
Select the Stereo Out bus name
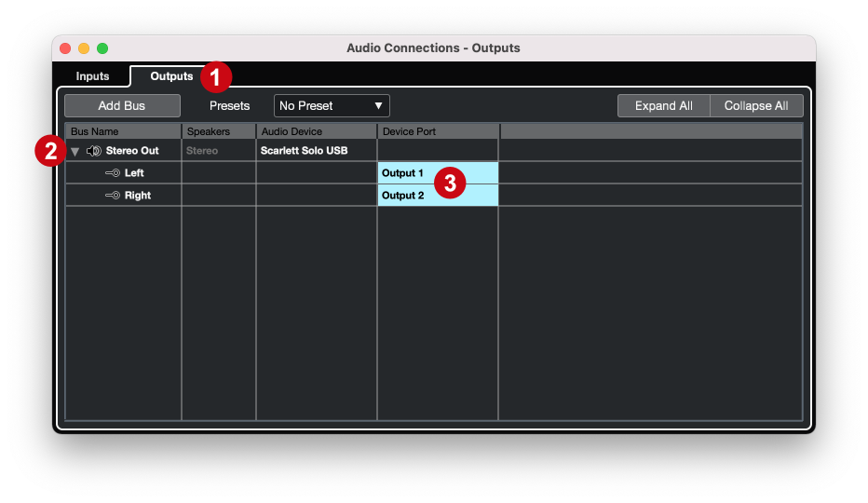(132, 151)
